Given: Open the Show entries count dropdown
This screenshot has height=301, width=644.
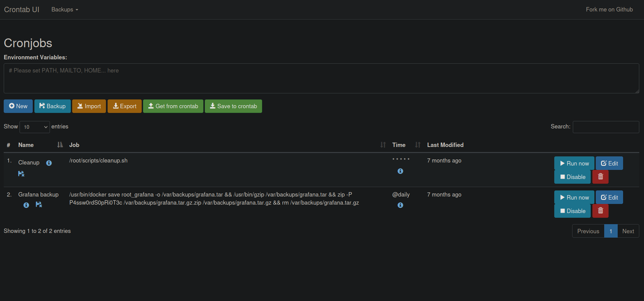Looking at the screenshot, I should (35, 127).
